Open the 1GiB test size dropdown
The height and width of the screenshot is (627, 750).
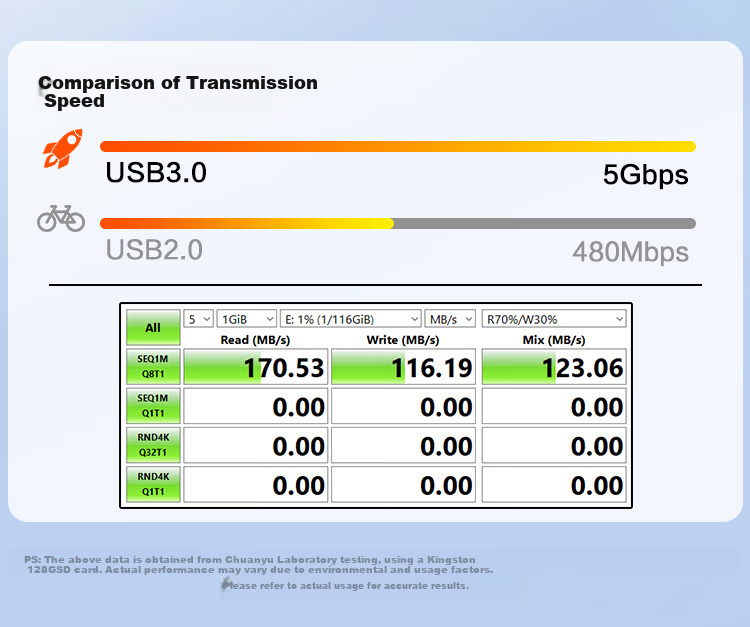247,319
